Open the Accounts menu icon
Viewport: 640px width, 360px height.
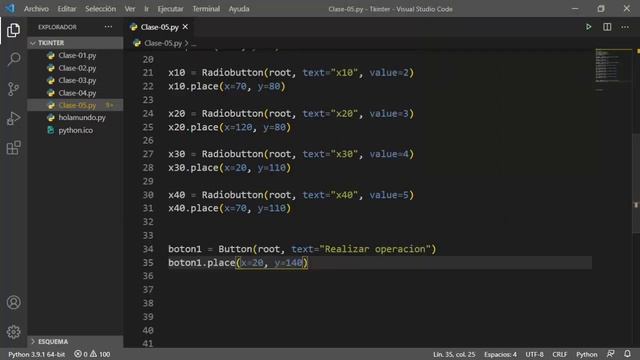13,302
